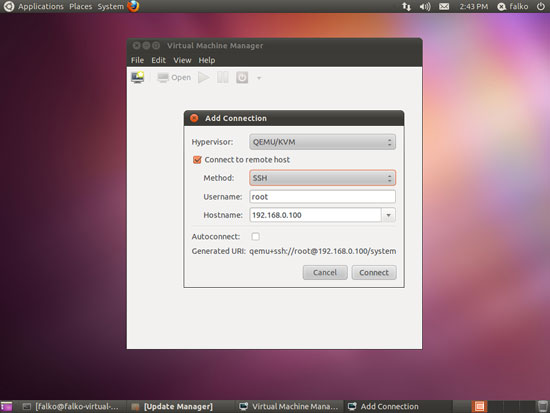Click the Ubuntu logo icon in top panel
The width and height of the screenshot is (550, 413).
click(8, 6)
